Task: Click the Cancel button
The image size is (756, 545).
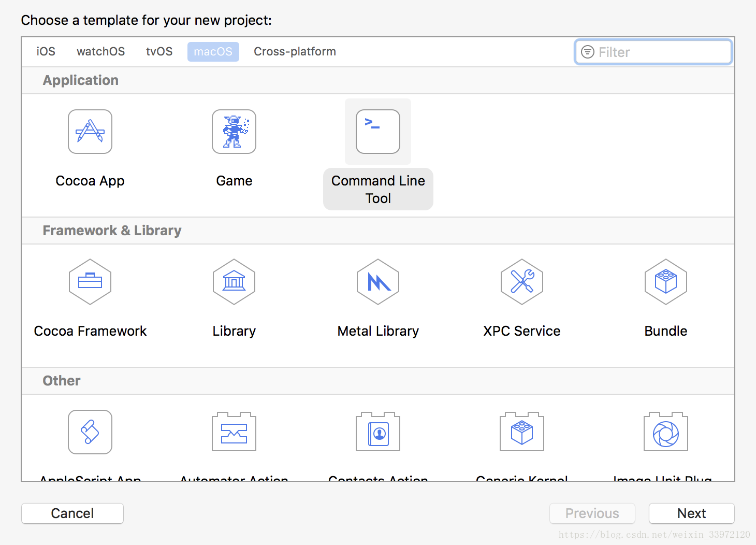Action: tap(72, 513)
